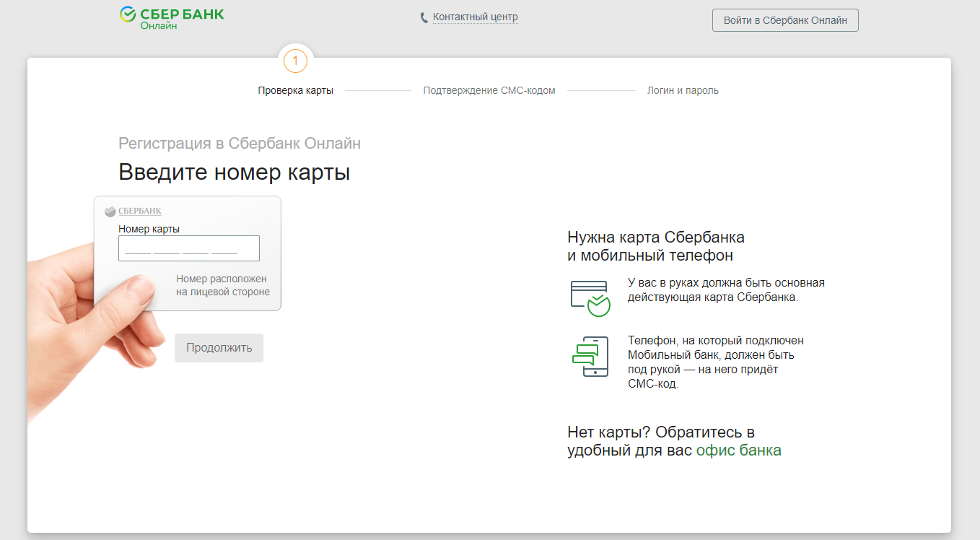Click the text about основная действующая карта
The image size is (980, 540).
point(726,290)
